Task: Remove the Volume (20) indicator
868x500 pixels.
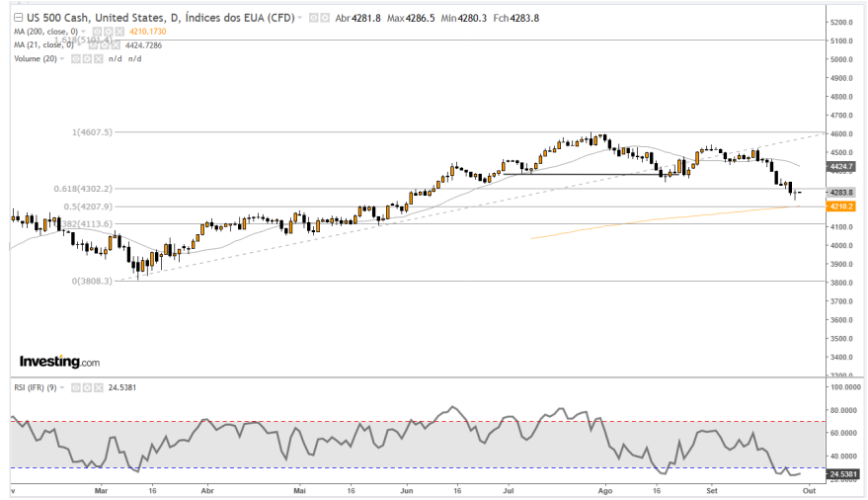Action: tap(97, 58)
